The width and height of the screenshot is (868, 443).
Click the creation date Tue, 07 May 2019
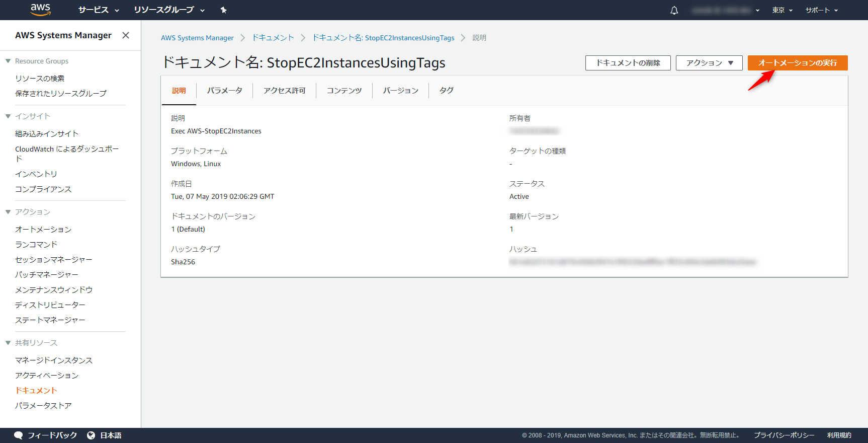[x=223, y=197]
